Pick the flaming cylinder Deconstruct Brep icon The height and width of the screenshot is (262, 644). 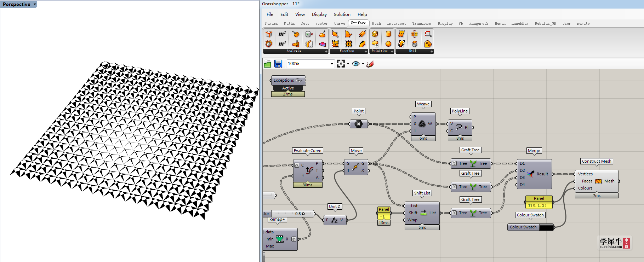[269, 44]
